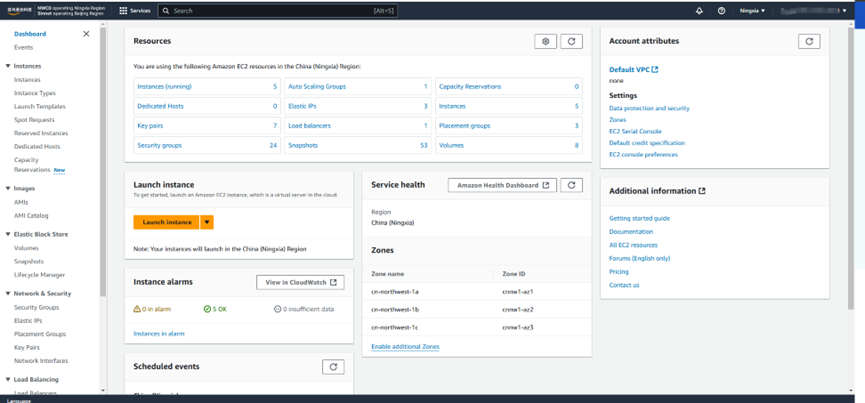Click View in CloudWatch button
The height and width of the screenshot is (403, 865).
pos(300,282)
